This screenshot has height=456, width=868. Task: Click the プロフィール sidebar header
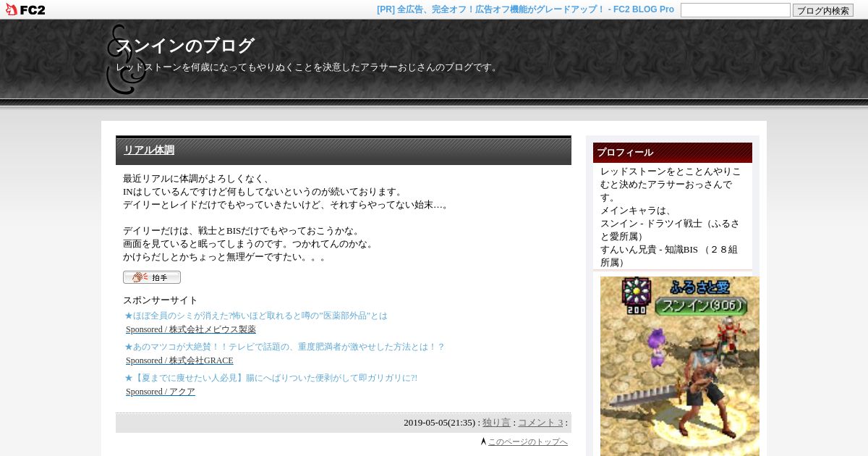point(673,153)
